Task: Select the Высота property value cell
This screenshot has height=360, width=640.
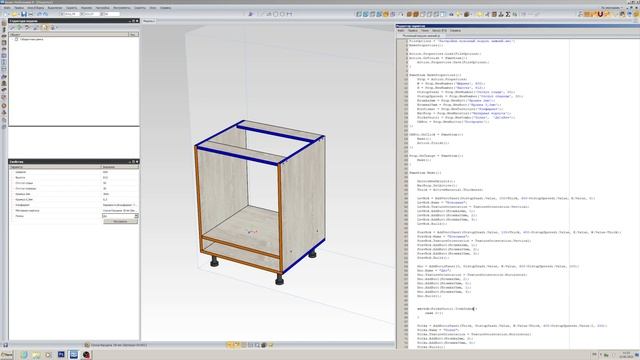Action: click(x=120, y=178)
